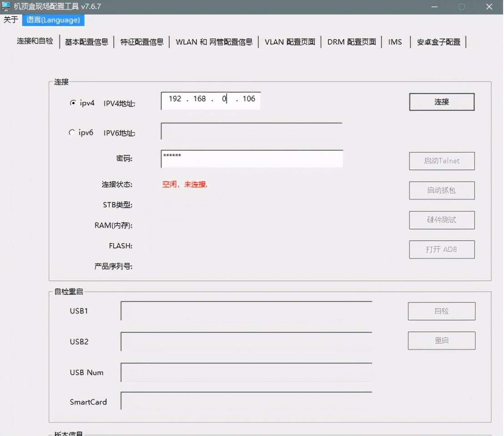Click the 打开 ADB button
This screenshot has width=504, height=436.
(442, 249)
